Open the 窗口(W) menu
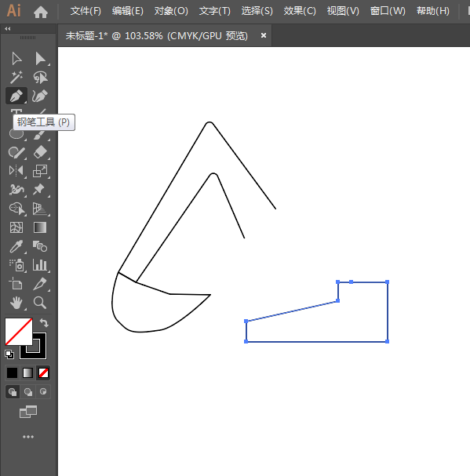Screen dimensions: 470x476 388,11
